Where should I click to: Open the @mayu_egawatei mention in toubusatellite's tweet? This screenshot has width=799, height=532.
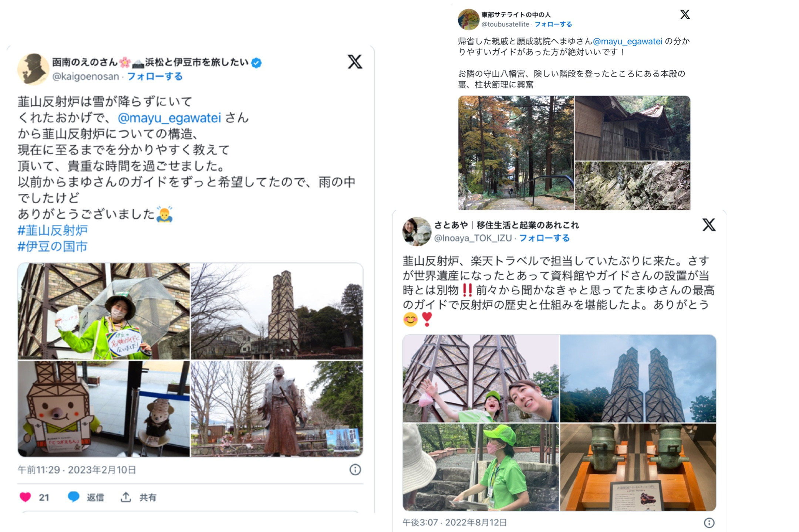click(x=627, y=41)
